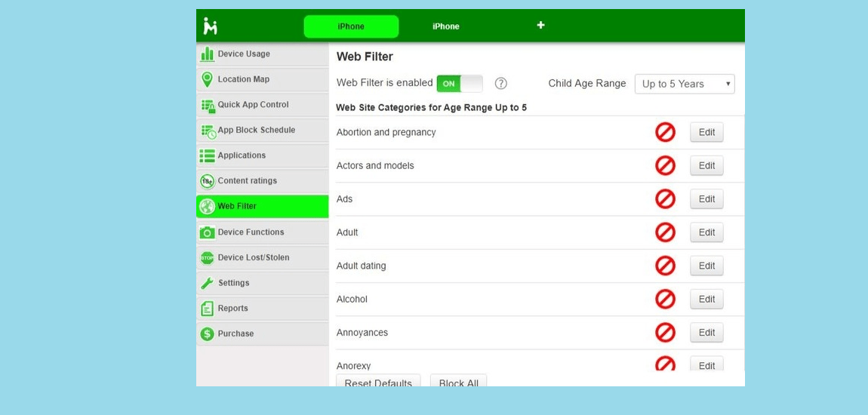This screenshot has height=415, width=868.
Task: Click the Applications list icon
Action: [x=207, y=155]
